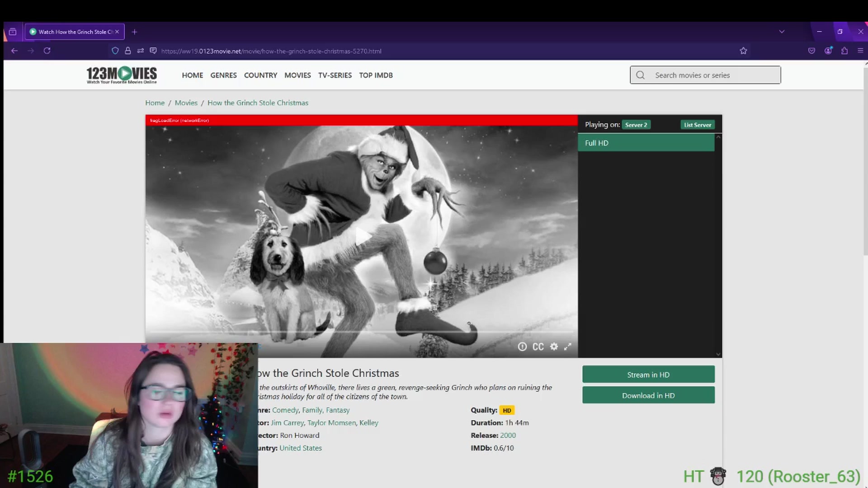Screen dimensions: 868x488
Task: Open the Jim Carrey actor link
Action: [287, 422]
